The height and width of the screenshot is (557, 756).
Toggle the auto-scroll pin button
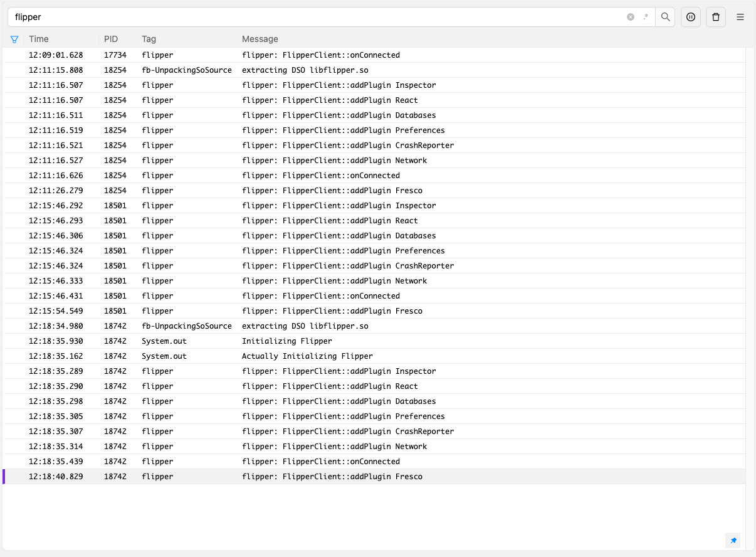[x=732, y=540]
